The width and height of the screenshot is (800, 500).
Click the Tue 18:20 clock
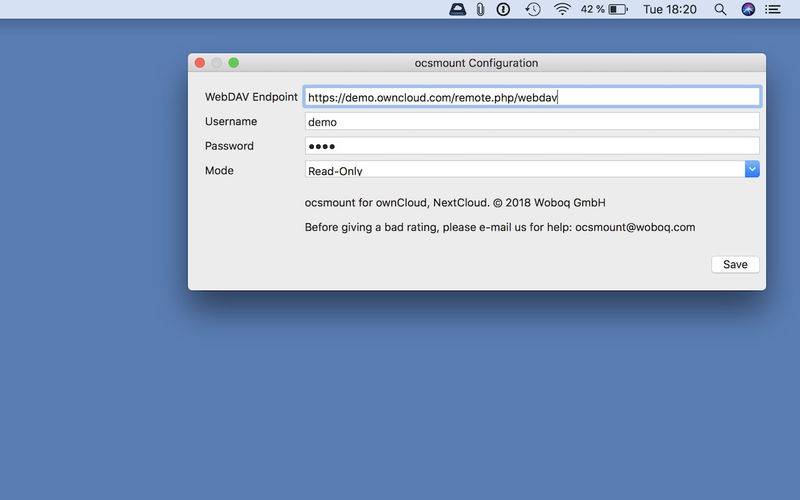coord(669,9)
